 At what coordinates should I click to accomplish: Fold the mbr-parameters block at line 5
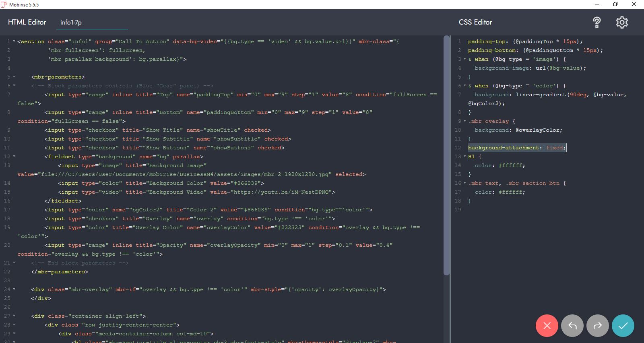pyautogui.click(x=14, y=77)
